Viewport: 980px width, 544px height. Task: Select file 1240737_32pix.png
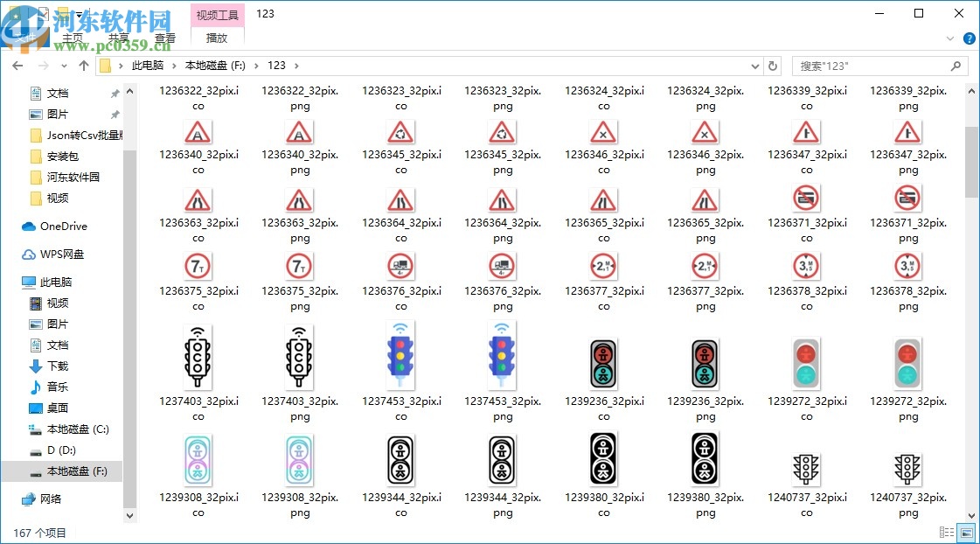pos(908,485)
